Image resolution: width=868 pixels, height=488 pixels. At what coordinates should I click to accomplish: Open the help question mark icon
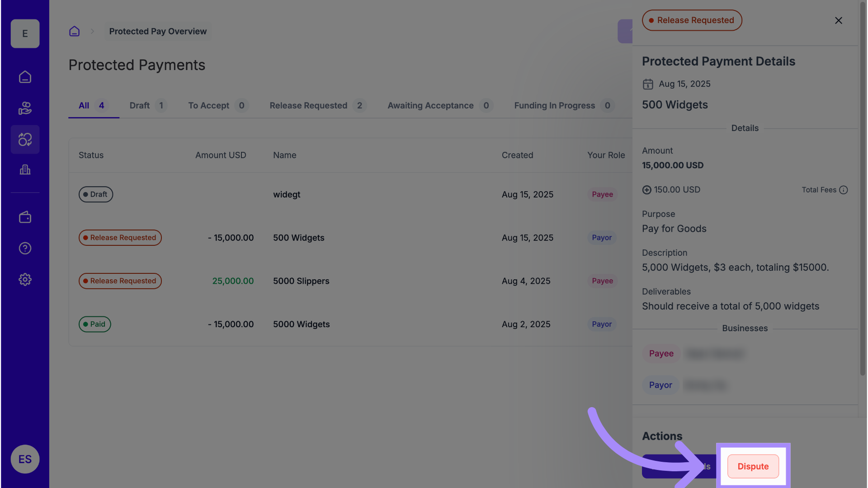pos(25,248)
